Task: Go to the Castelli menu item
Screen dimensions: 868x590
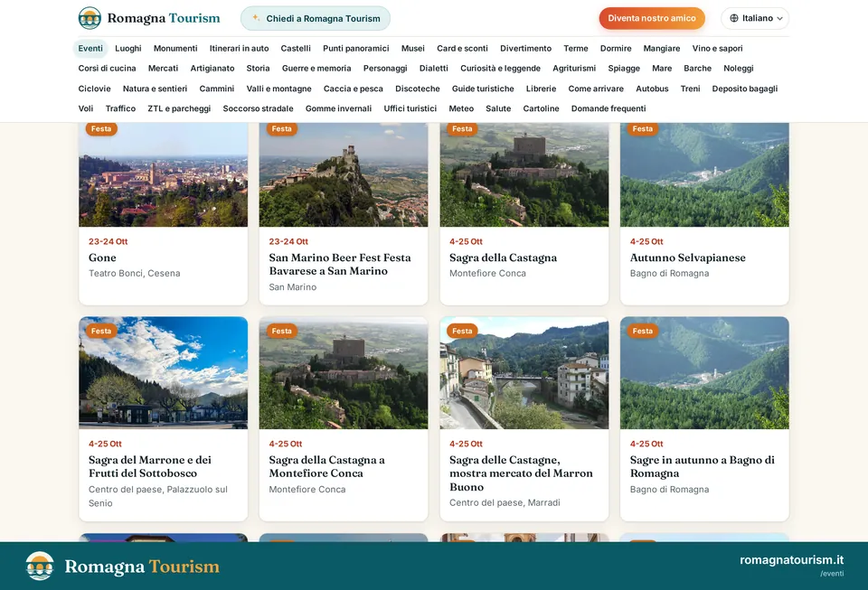Action: click(x=296, y=49)
